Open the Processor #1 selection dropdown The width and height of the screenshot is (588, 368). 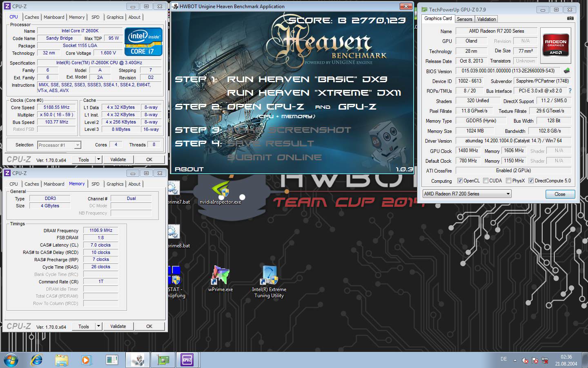pos(59,145)
